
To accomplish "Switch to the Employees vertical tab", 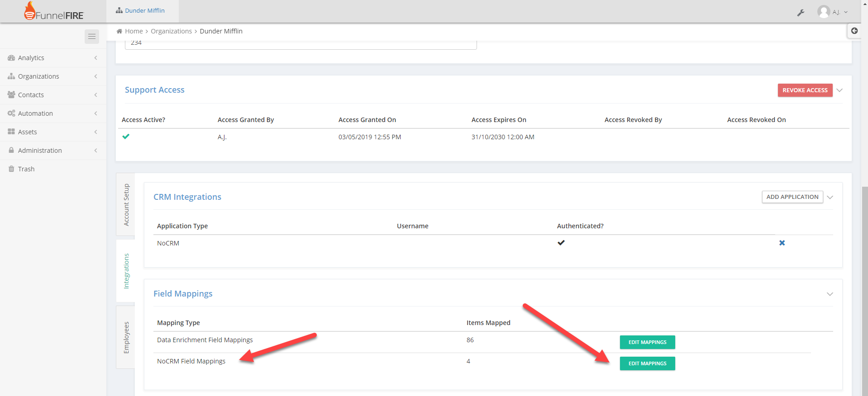I will point(126,337).
